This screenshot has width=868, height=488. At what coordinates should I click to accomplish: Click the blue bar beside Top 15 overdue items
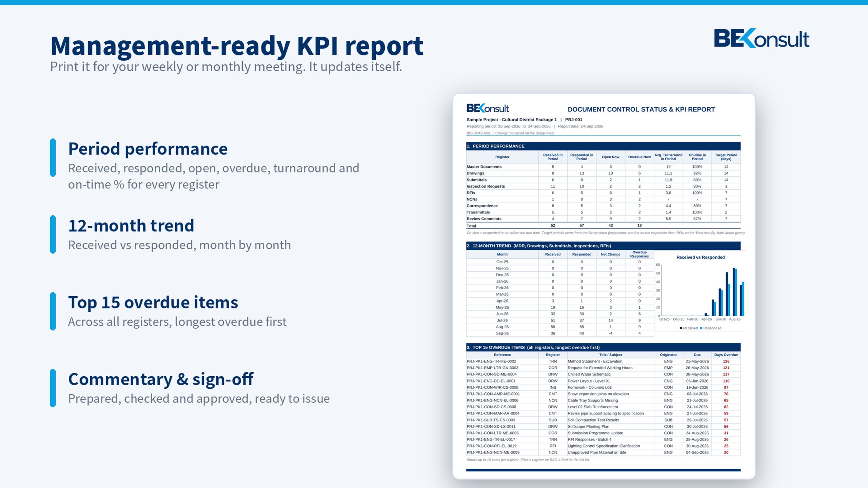click(x=53, y=311)
